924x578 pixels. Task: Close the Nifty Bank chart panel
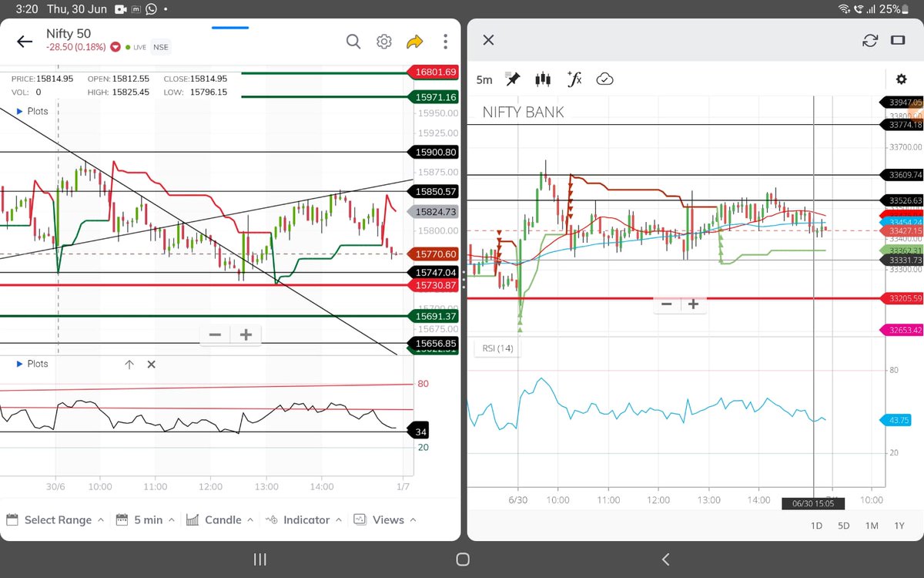point(488,40)
